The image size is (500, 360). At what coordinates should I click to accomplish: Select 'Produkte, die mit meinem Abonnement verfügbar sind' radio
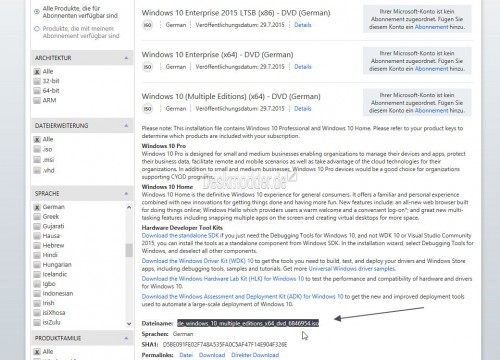tap(37, 29)
